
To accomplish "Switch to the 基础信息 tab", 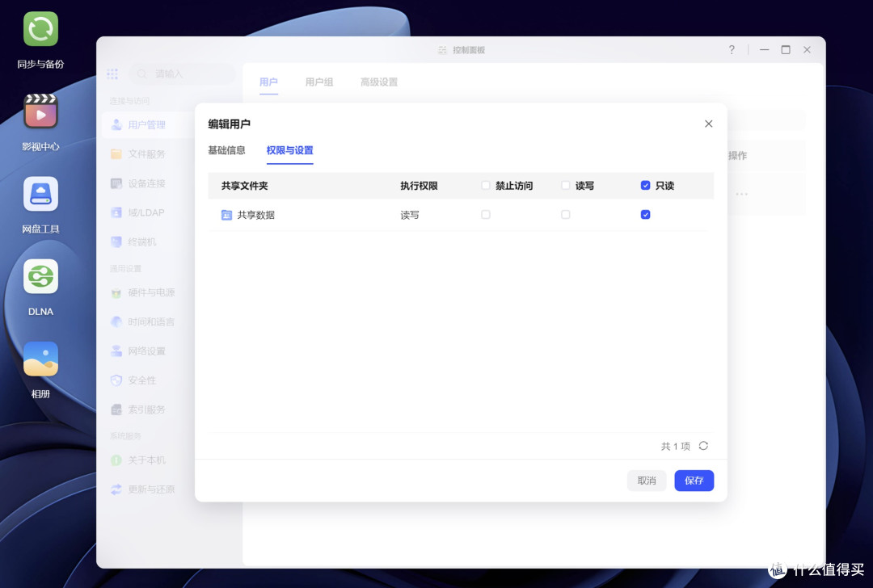I will (226, 150).
